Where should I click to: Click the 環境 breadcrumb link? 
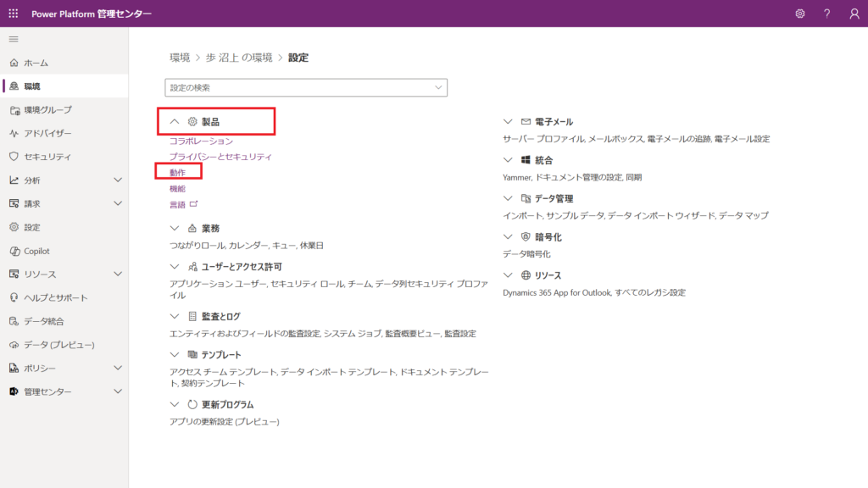[x=180, y=58]
